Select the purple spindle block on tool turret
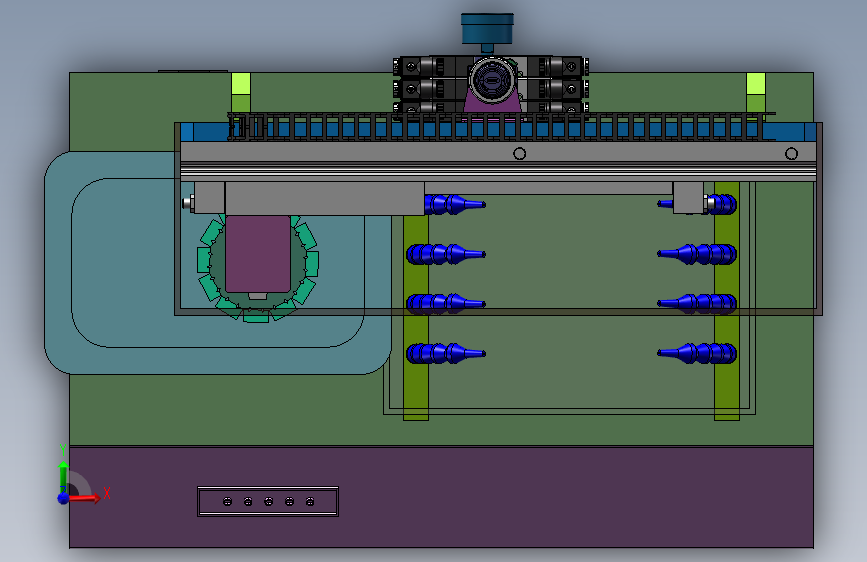The width and height of the screenshot is (867, 562). (x=258, y=254)
